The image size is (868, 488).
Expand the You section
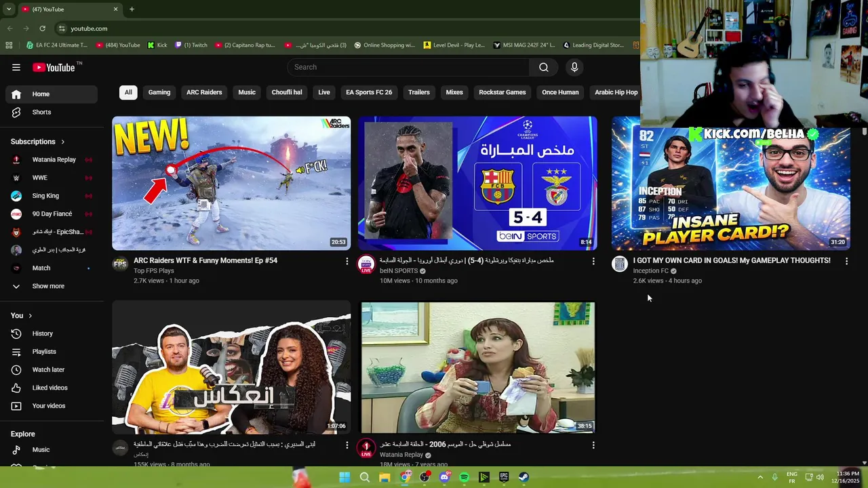(22, 316)
